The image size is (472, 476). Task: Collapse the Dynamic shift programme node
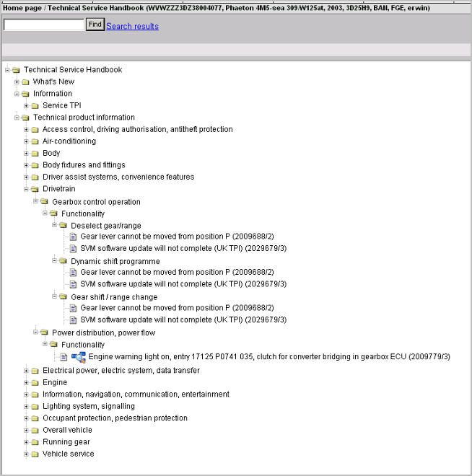55,260
